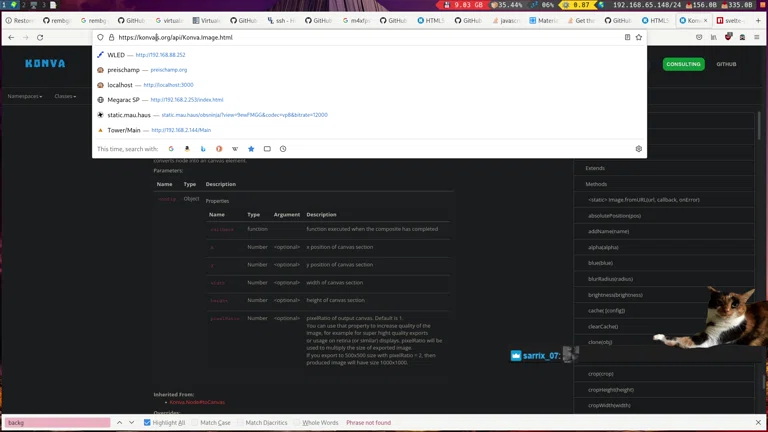Open the Pocket save icon
This screenshot has height=432, width=768.
(x=699, y=37)
